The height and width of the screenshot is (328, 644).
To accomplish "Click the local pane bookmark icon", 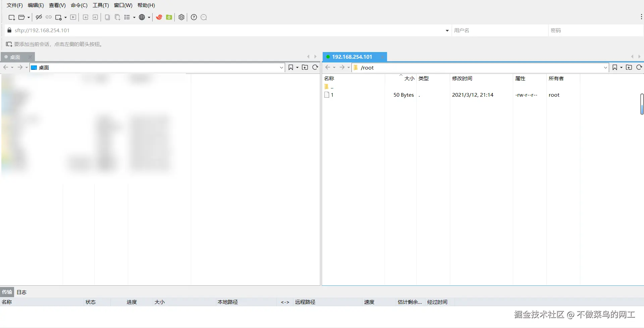I will (291, 67).
